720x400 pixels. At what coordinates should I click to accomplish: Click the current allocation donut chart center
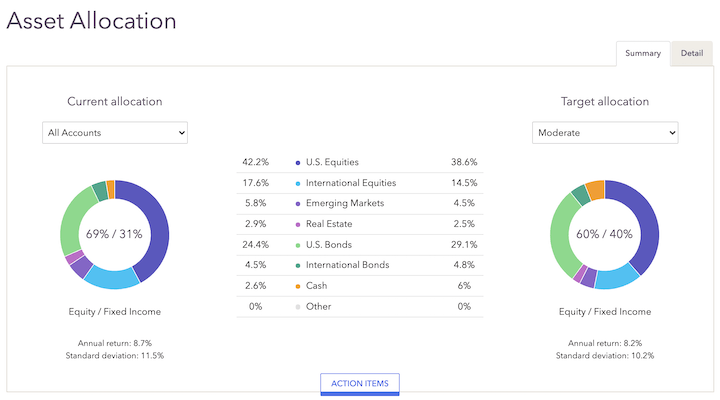coord(114,234)
